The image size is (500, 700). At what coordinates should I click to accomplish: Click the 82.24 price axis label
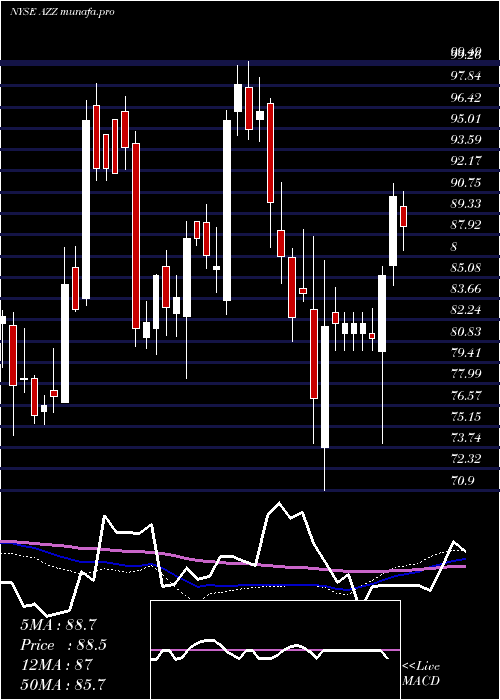pyautogui.click(x=466, y=310)
